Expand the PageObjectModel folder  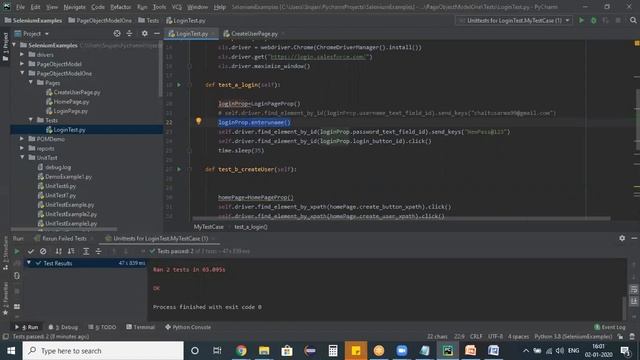22,64
